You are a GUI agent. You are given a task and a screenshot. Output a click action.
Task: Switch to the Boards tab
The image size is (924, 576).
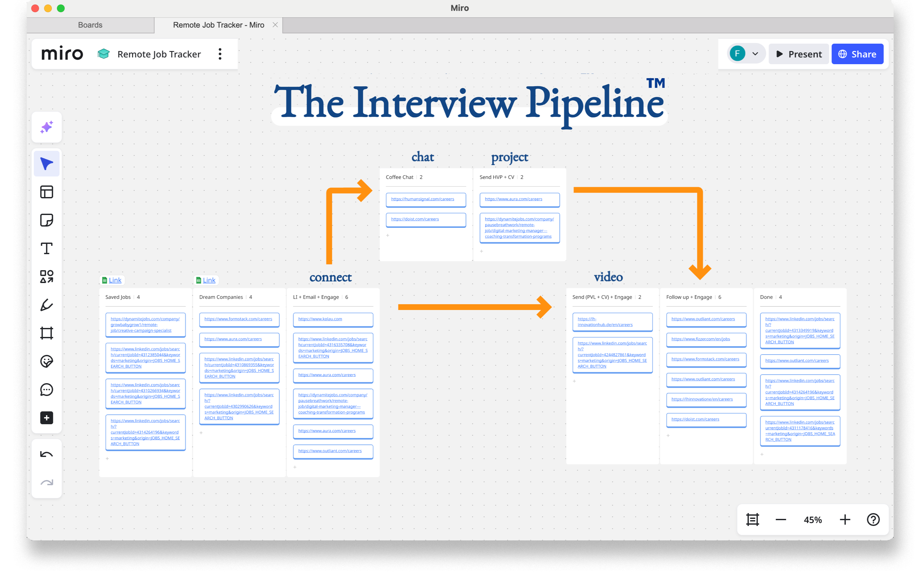point(90,25)
